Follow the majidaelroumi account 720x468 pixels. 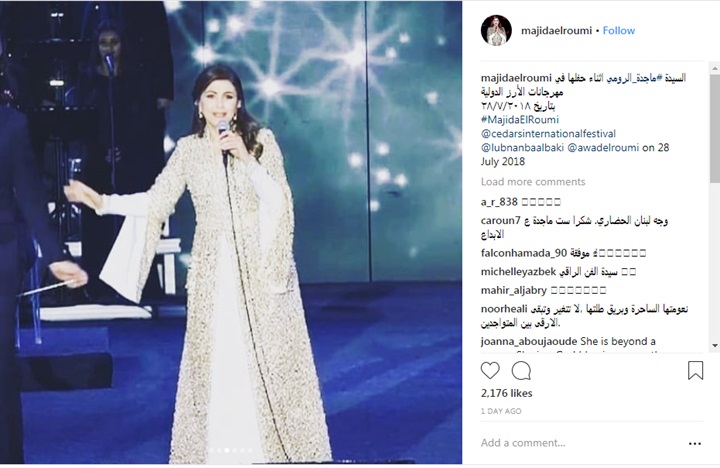619,31
